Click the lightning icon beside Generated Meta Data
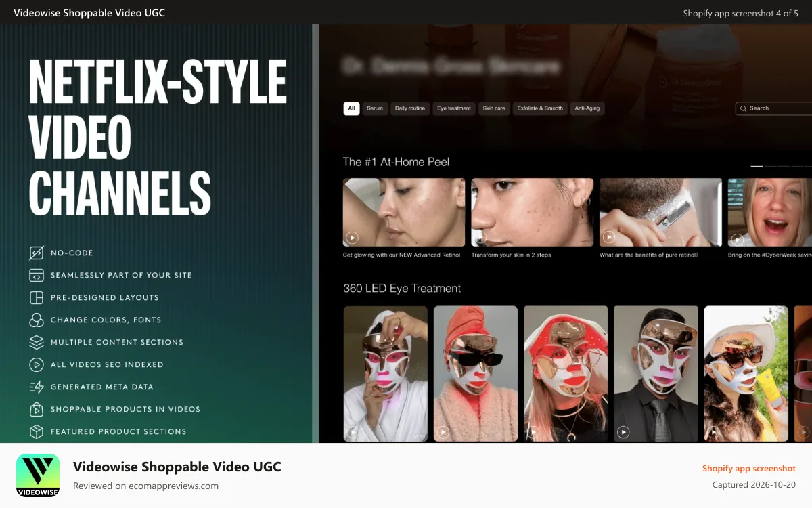812x508 pixels. pos(37,387)
